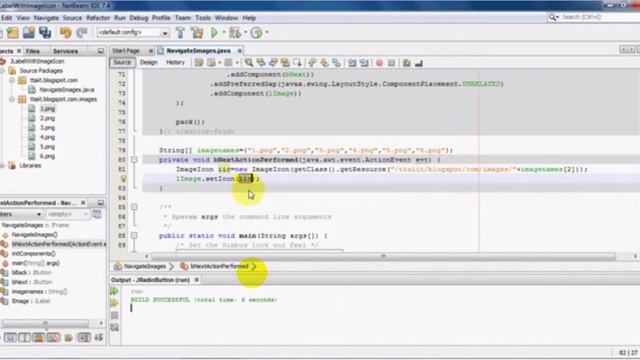Image resolution: width=640 pixels, height=360 pixels.
Task: Switch editor to History view
Action: coord(175,62)
